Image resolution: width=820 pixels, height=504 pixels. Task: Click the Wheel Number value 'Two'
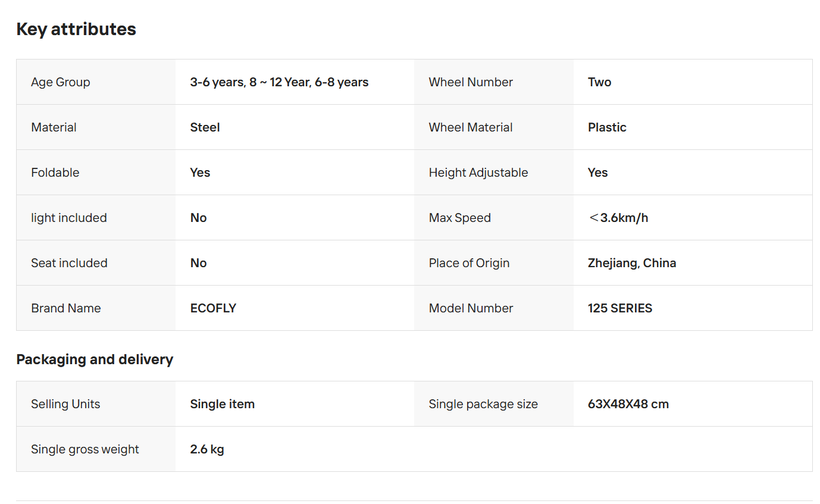pyautogui.click(x=599, y=82)
